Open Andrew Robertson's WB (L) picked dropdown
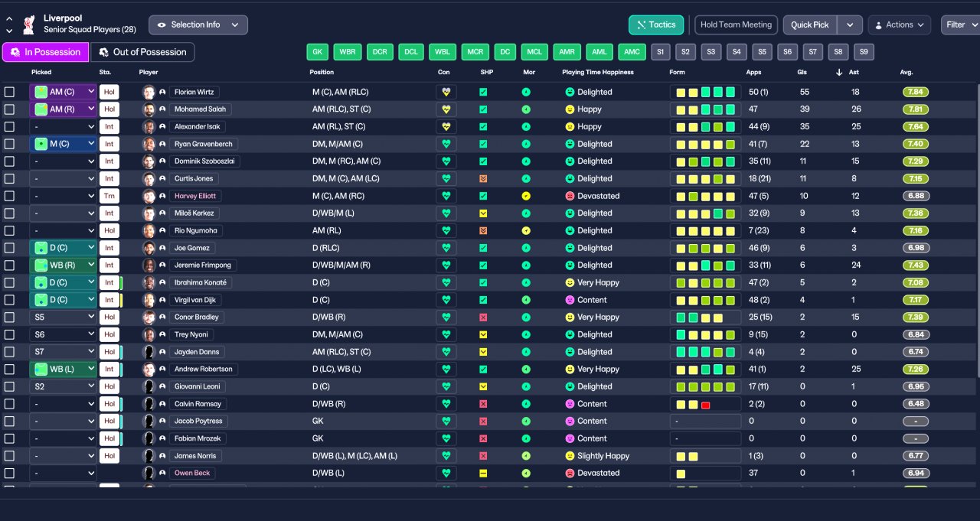The height and width of the screenshot is (521, 980). pos(64,369)
